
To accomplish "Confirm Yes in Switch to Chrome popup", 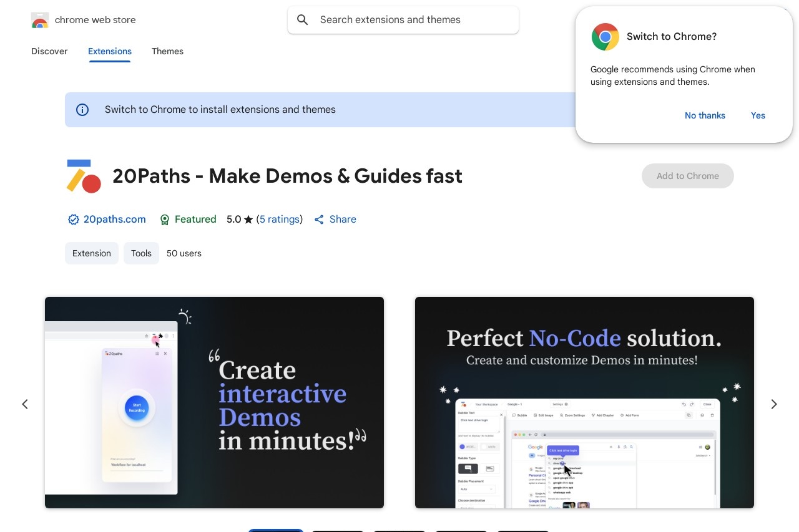I will [x=758, y=115].
